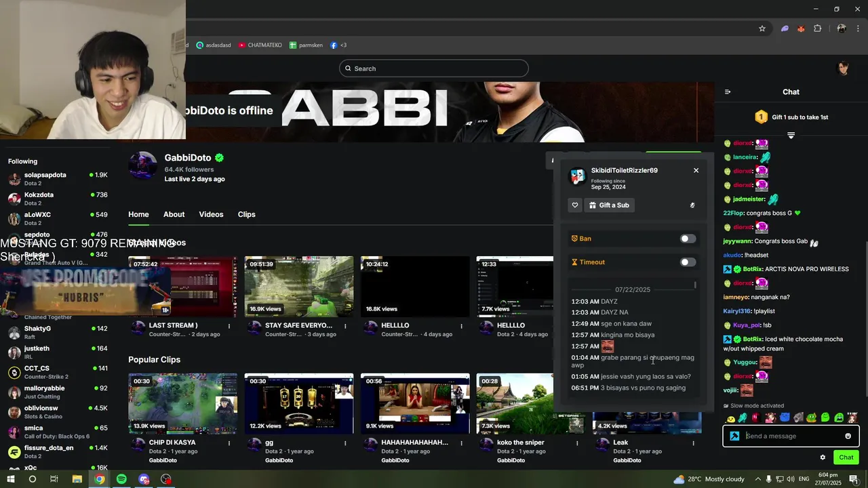Viewport: 868px width, 488px height.
Task: Open the About tab
Action: [174, 214]
